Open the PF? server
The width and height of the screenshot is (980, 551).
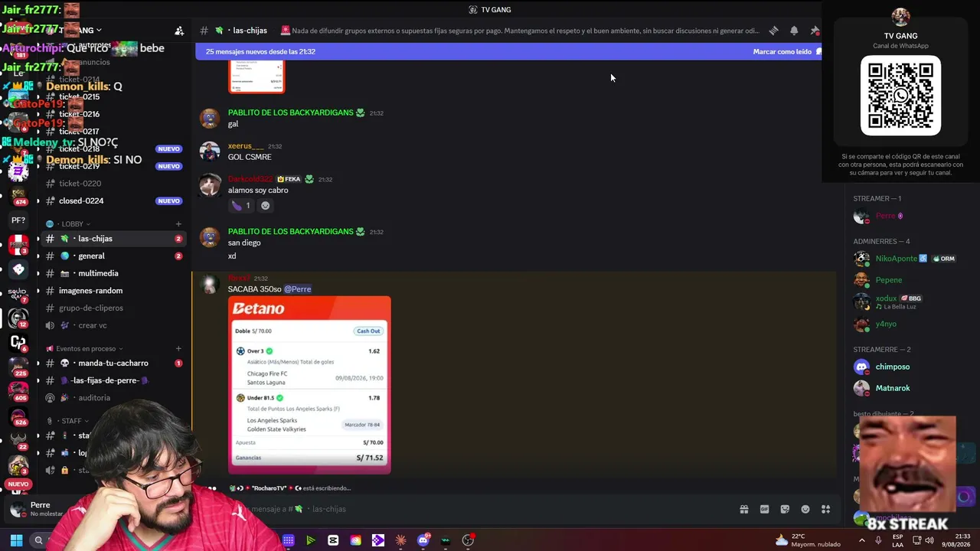click(18, 220)
